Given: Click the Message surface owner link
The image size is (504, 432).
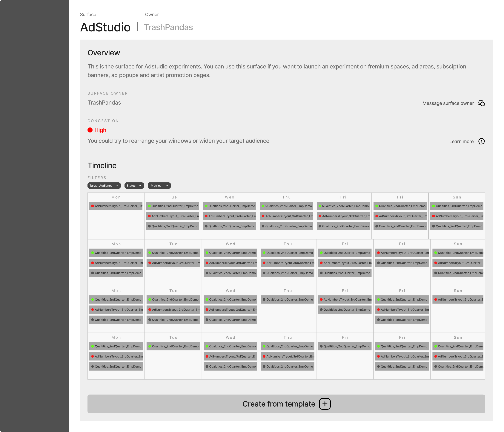Looking at the screenshot, I should click(x=448, y=103).
